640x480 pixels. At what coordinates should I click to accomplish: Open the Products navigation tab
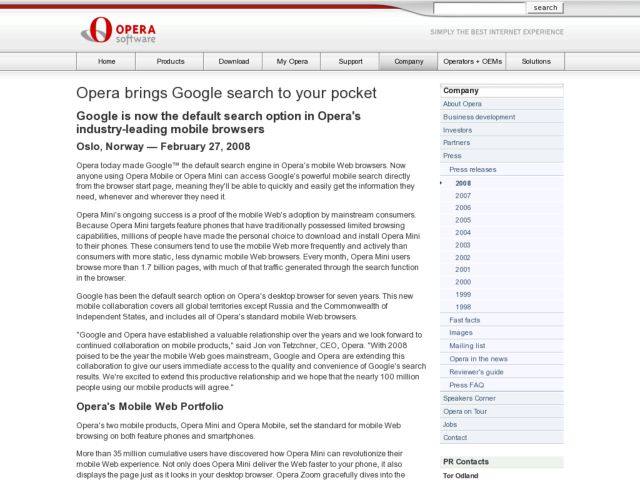(170, 61)
